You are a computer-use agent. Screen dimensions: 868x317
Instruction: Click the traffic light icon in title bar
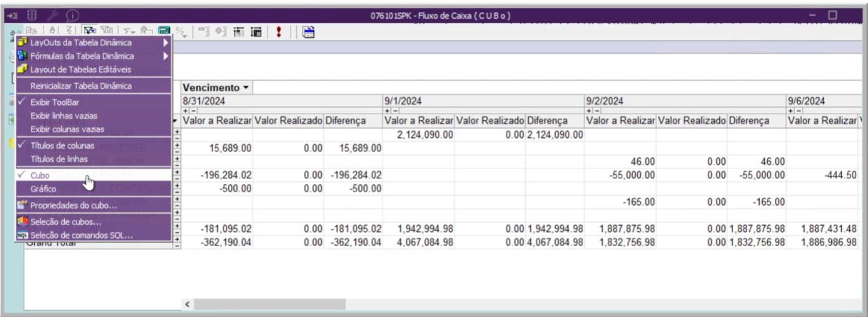pyautogui.click(x=32, y=14)
